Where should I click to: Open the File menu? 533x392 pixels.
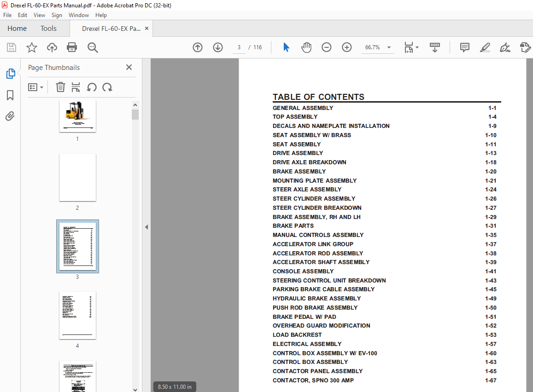pos(7,15)
